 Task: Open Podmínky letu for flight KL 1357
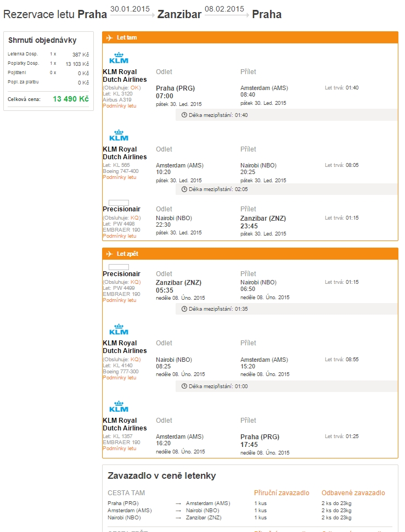120,449
